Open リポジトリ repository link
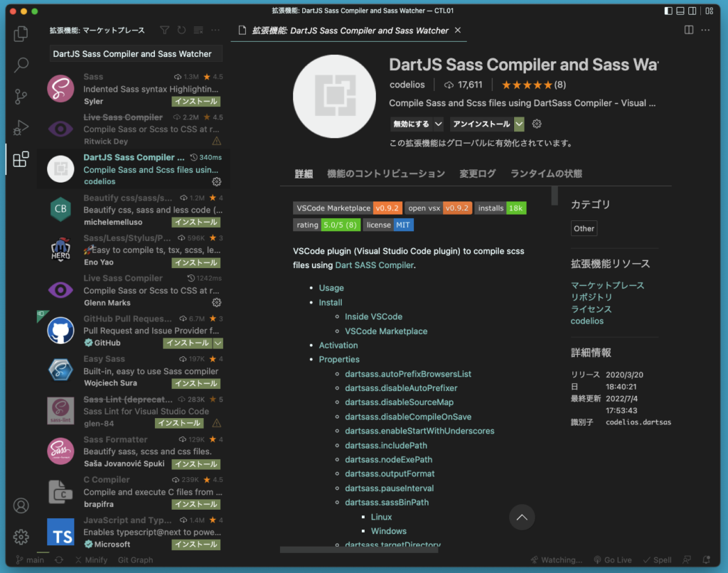728x573 pixels. point(591,297)
